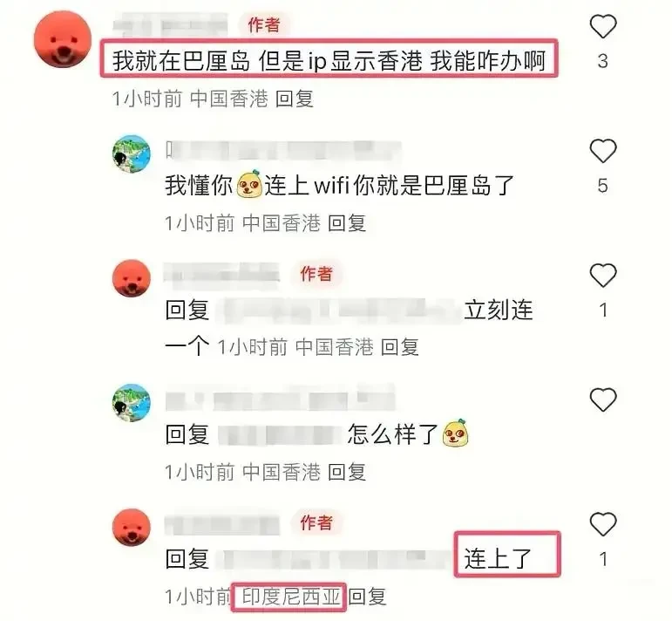Select the comment text 我就在巴厘岛 但是ip显示香港
Viewport: 672px width, 621px height.
[x=268, y=61]
